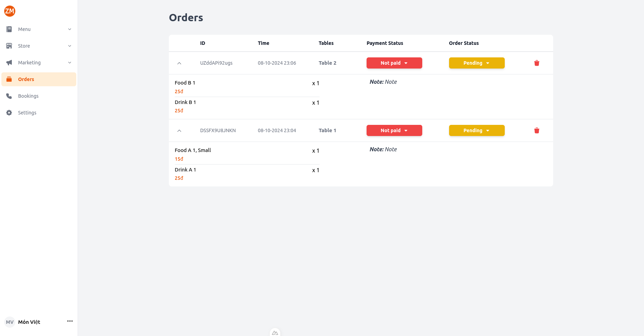Change payment status of order DSSFX9U8JNKN
This screenshot has width=644, height=336.
point(394,130)
